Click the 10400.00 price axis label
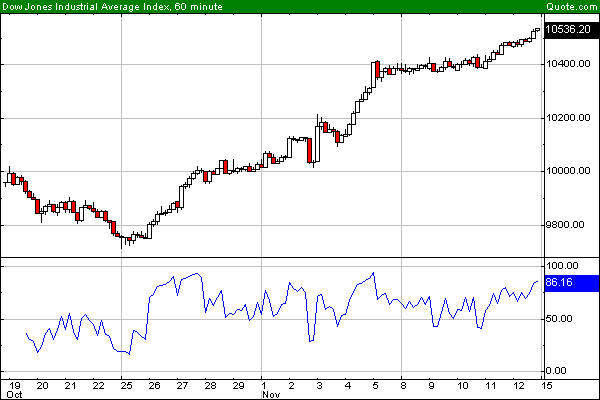The height and width of the screenshot is (400, 600). 568,64
